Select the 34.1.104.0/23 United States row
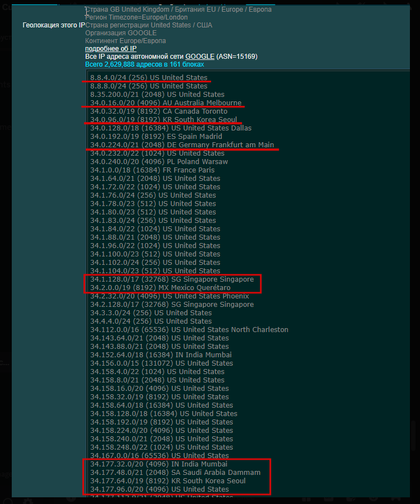 click(x=155, y=270)
